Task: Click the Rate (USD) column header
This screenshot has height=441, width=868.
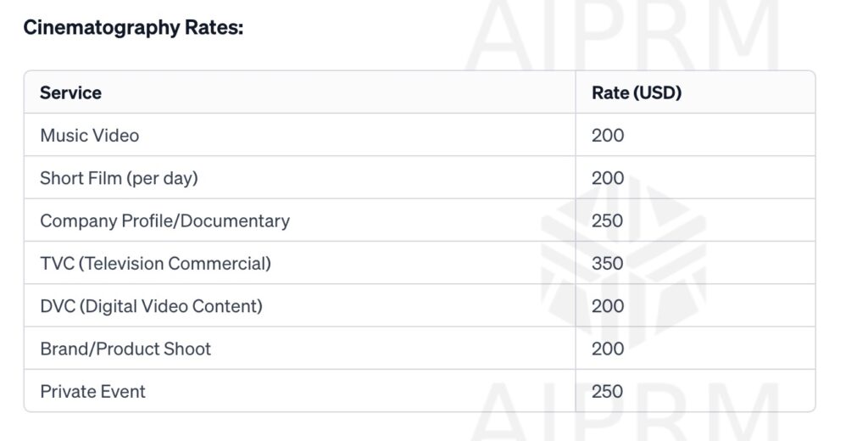Action: [x=636, y=92]
